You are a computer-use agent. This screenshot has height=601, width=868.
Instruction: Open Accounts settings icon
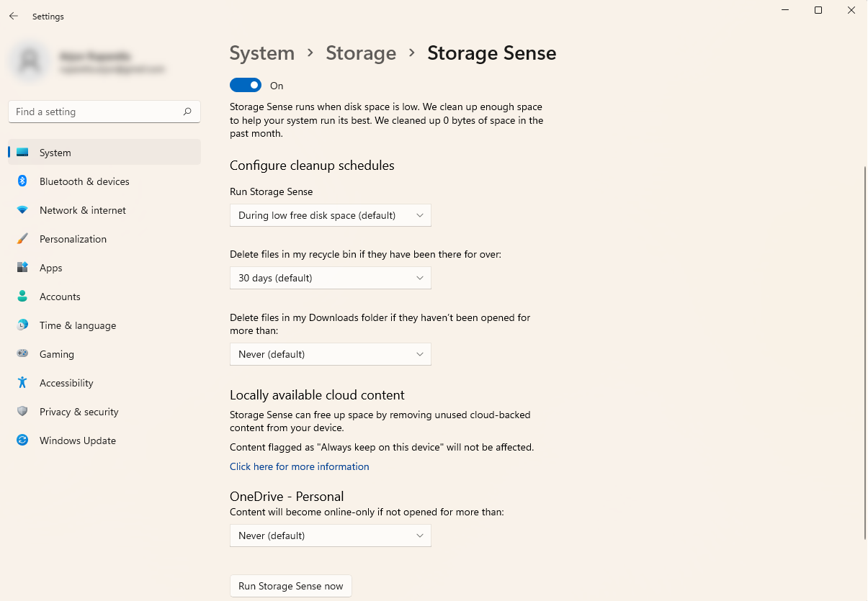(24, 297)
